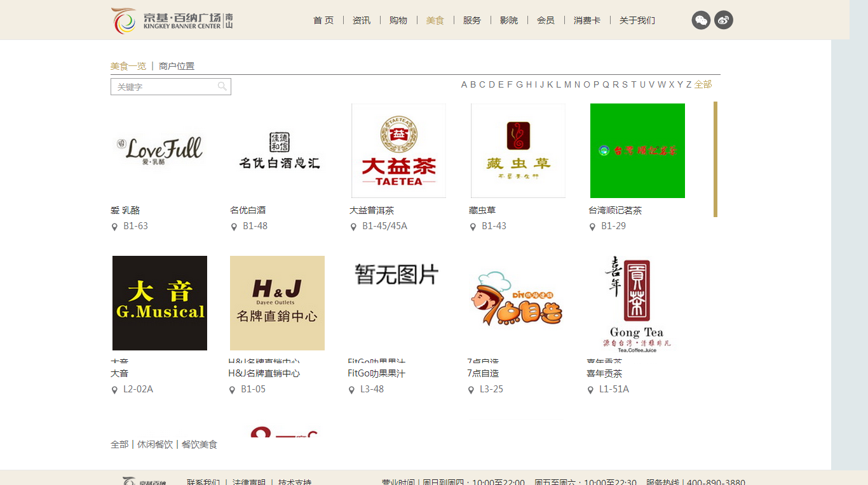Click the location pin for 大益普洱茶
This screenshot has height=485, width=868.
point(355,226)
